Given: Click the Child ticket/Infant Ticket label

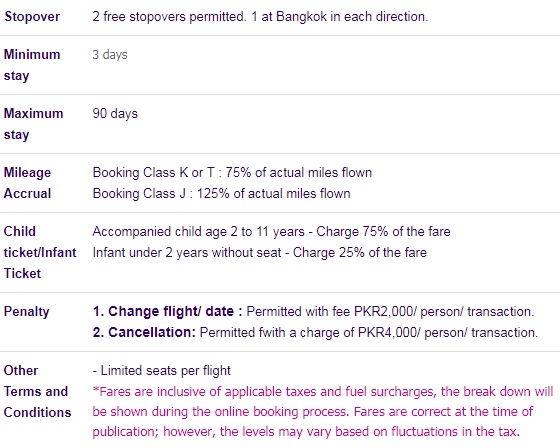Looking at the screenshot, I should [40, 252].
